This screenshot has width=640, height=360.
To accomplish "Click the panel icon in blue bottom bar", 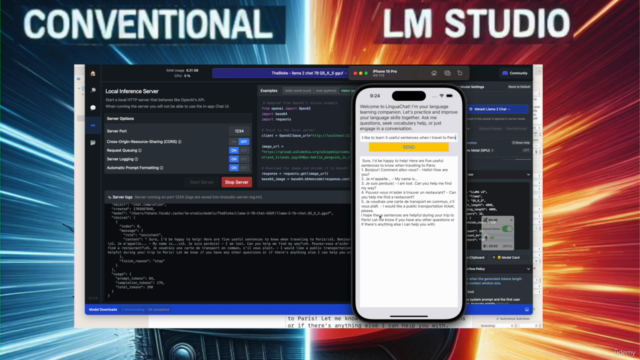I will [x=527, y=310].
